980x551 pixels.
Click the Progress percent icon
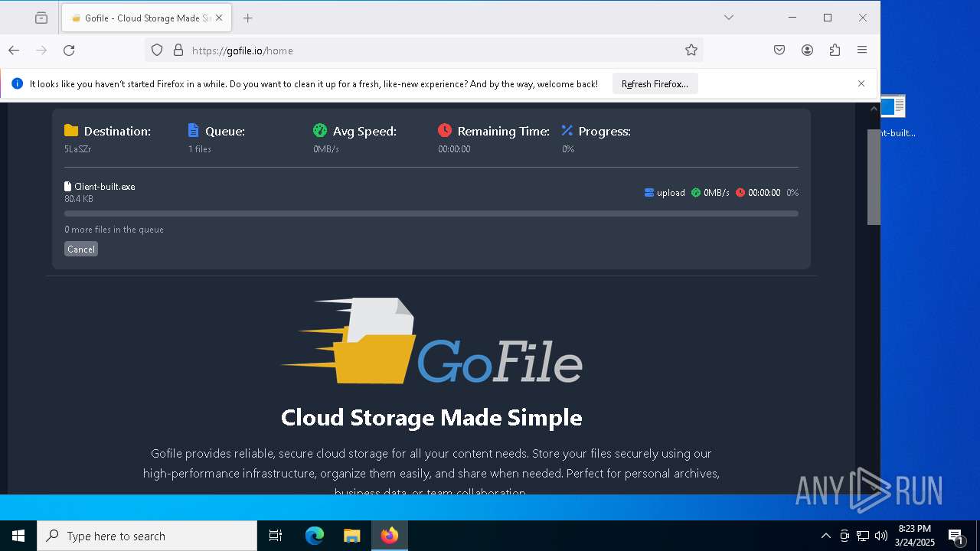pyautogui.click(x=567, y=131)
